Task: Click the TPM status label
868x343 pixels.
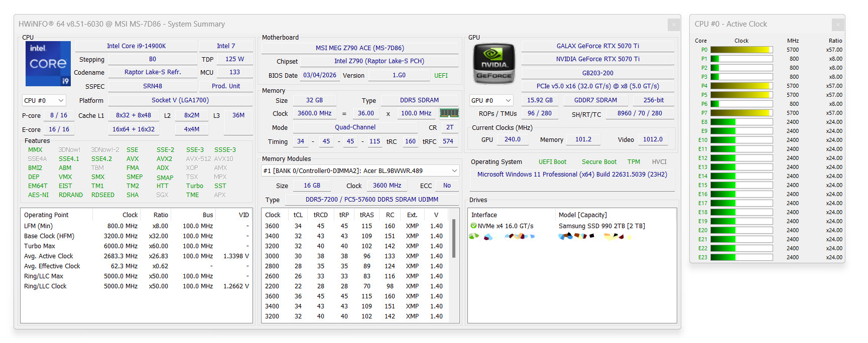Action: [634, 162]
